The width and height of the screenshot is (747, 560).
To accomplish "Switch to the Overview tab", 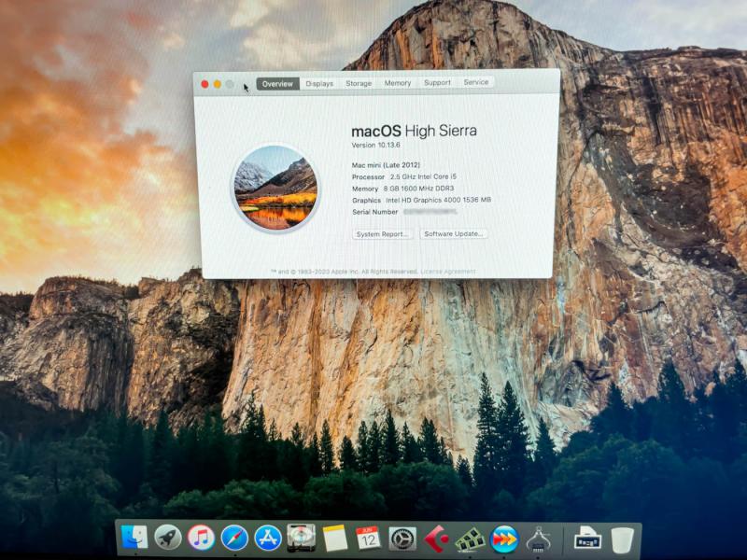I will click(277, 84).
